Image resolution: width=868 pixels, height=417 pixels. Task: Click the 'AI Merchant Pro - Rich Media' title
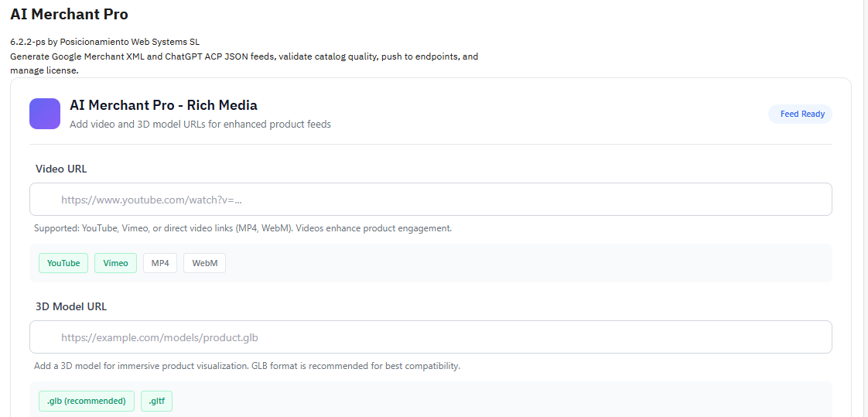(x=163, y=105)
